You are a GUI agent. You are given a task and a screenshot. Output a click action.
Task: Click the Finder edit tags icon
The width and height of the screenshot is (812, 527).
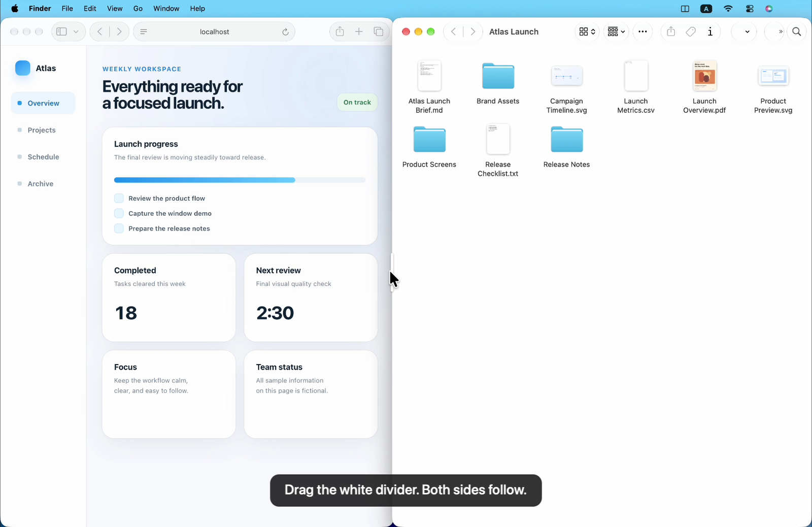coord(691,31)
